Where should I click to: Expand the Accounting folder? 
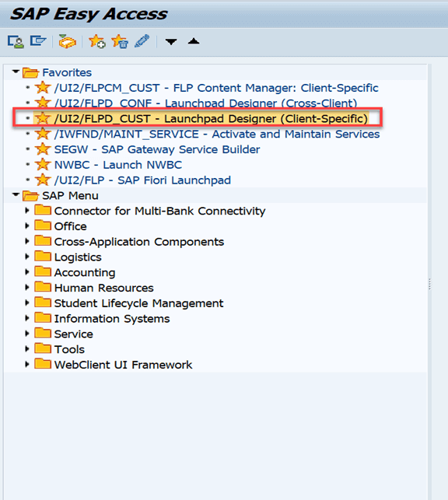point(27,271)
